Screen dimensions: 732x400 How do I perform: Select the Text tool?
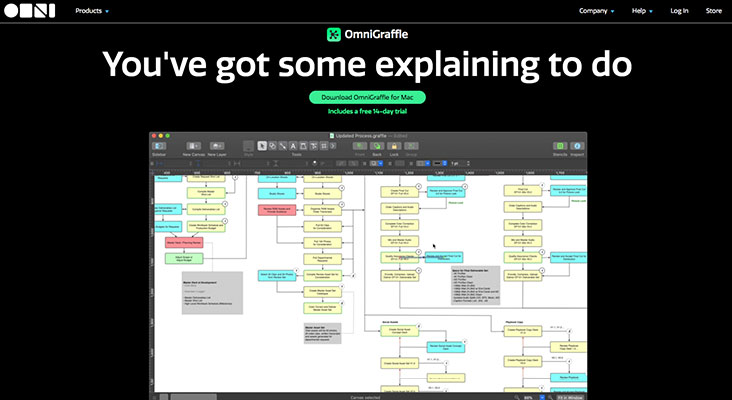[x=293, y=146]
